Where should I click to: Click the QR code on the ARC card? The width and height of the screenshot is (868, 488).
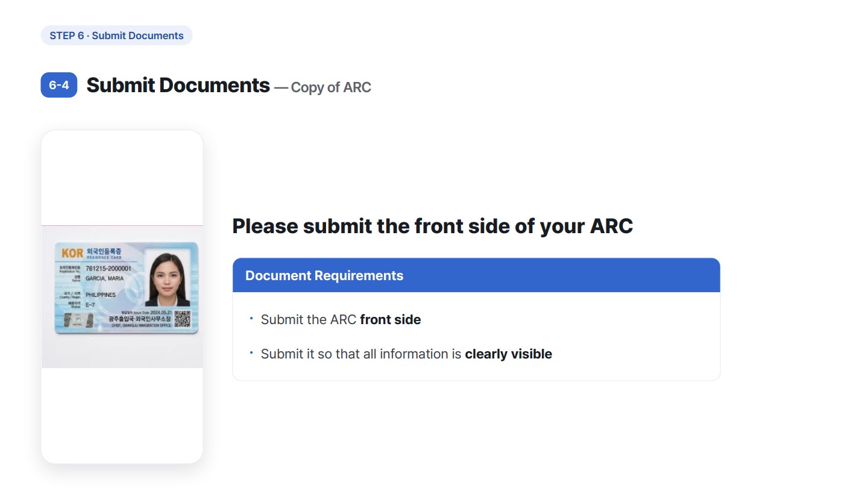(x=182, y=319)
